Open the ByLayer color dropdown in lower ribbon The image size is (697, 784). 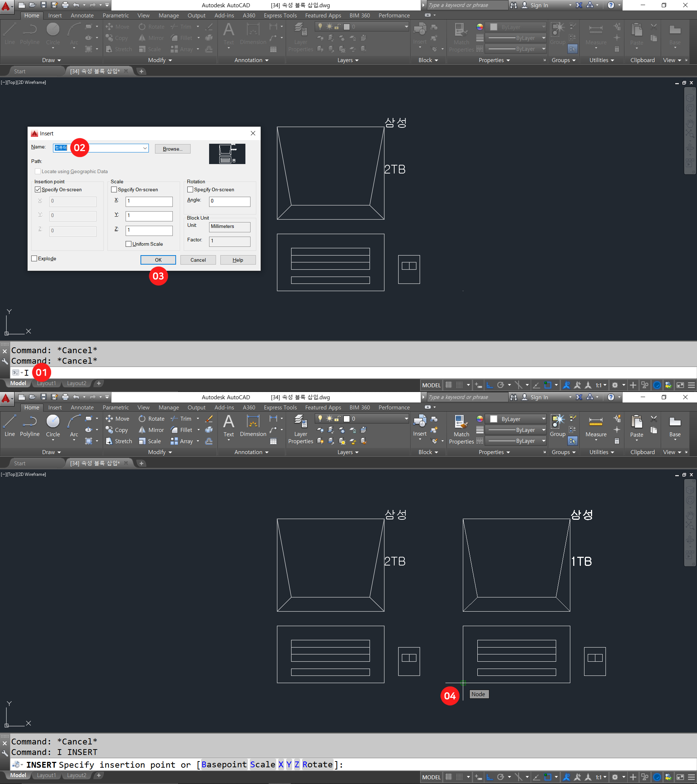tap(543, 419)
